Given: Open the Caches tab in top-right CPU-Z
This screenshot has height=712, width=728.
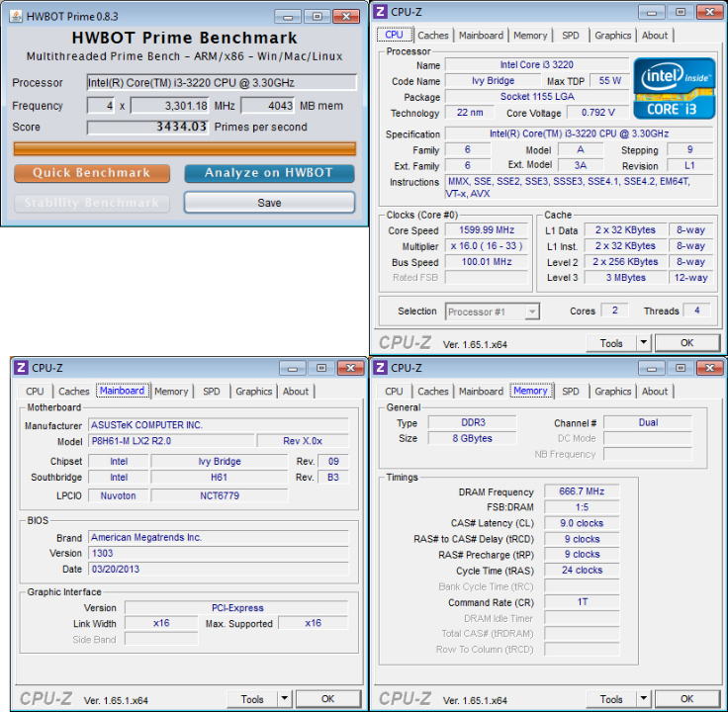Looking at the screenshot, I should point(432,36).
